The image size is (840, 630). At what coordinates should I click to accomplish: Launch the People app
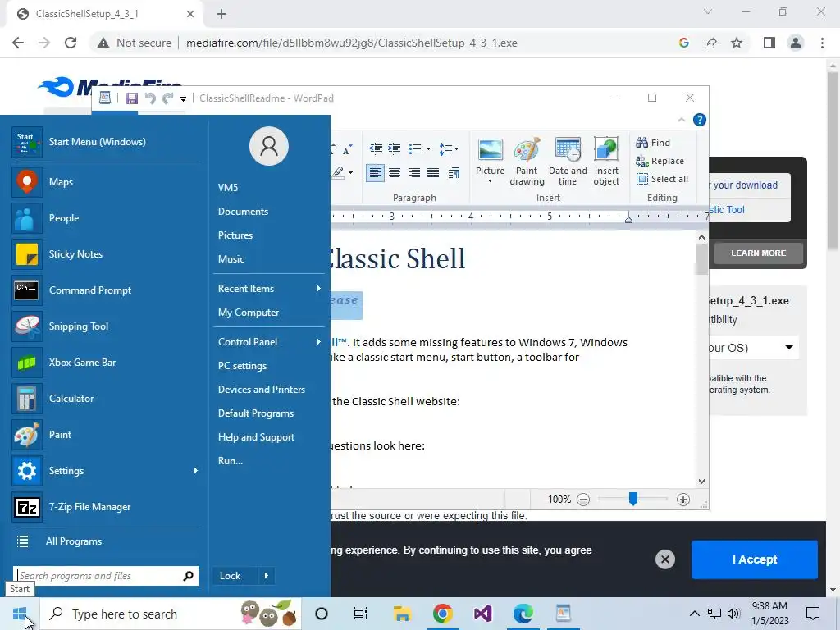106,218
